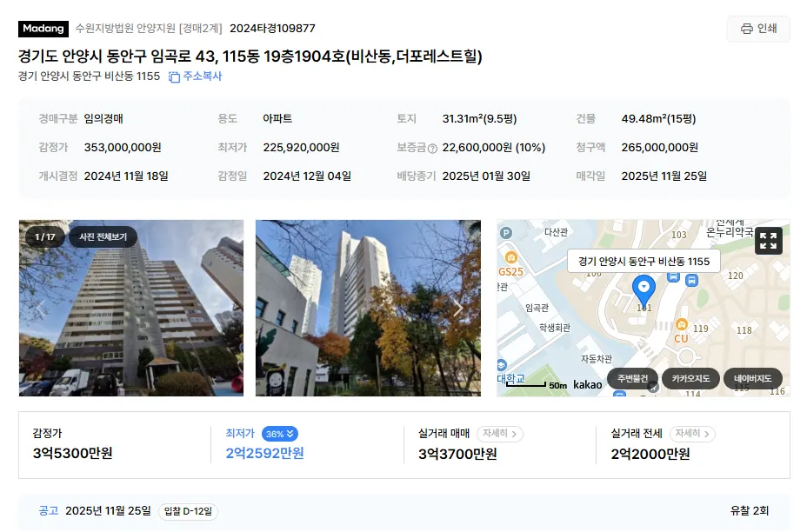
Task: Click the blue map location pin
Action: (644, 289)
